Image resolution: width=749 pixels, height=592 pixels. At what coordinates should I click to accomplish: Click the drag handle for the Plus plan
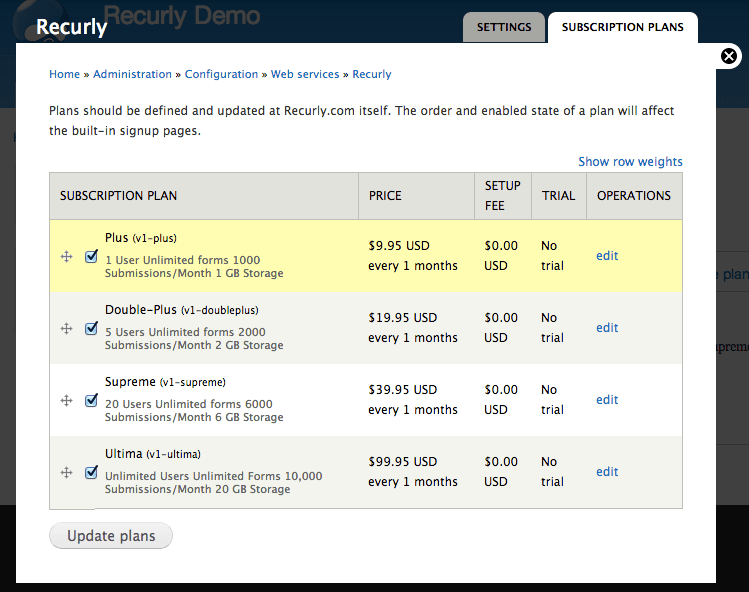[x=66, y=257]
